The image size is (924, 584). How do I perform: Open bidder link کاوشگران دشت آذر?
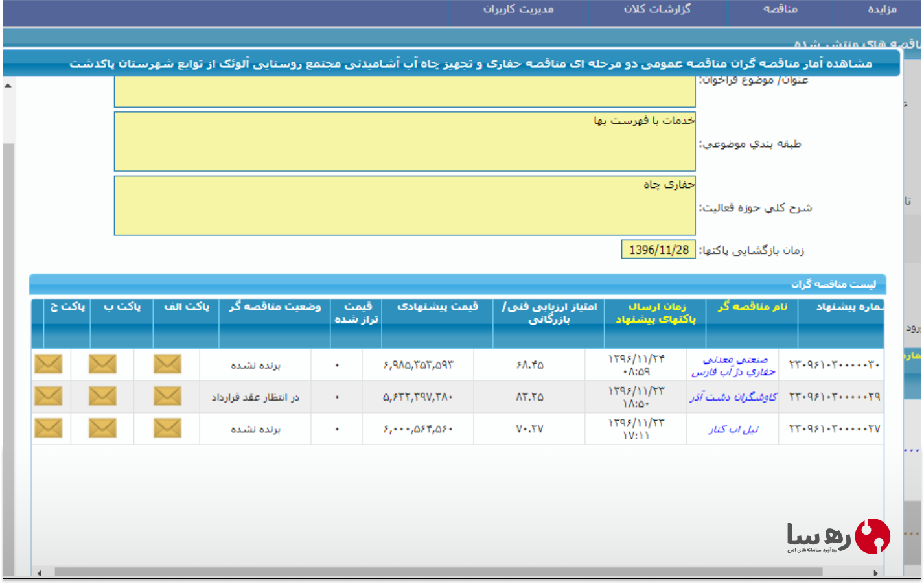(x=733, y=397)
